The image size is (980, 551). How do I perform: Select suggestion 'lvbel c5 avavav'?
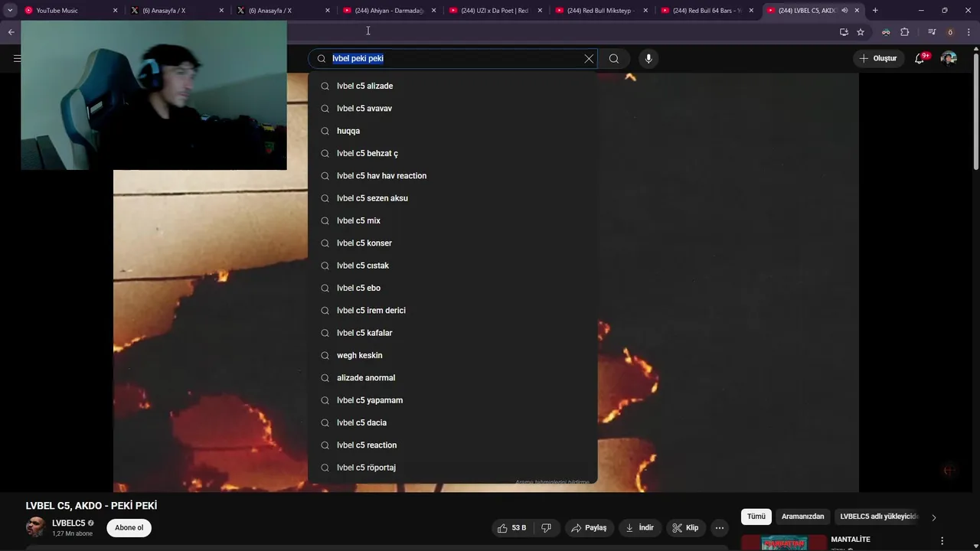click(452, 108)
